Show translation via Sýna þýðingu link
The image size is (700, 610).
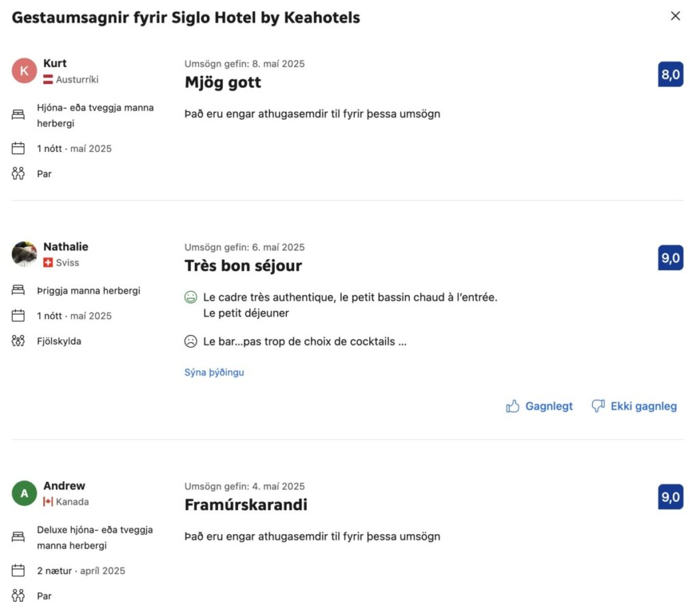click(x=214, y=373)
